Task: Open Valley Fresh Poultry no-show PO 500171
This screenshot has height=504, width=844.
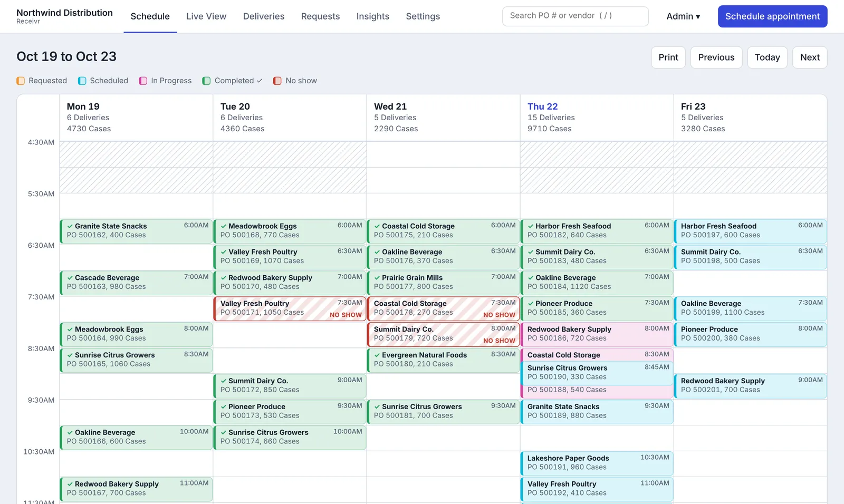Action: pyautogui.click(x=290, y=309)
